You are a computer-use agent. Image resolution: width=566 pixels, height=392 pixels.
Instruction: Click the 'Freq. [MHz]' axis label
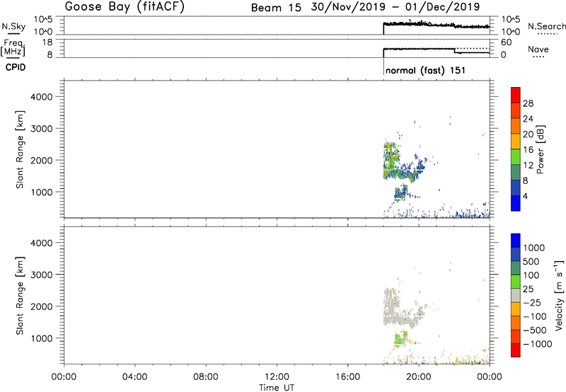point(13,47)
